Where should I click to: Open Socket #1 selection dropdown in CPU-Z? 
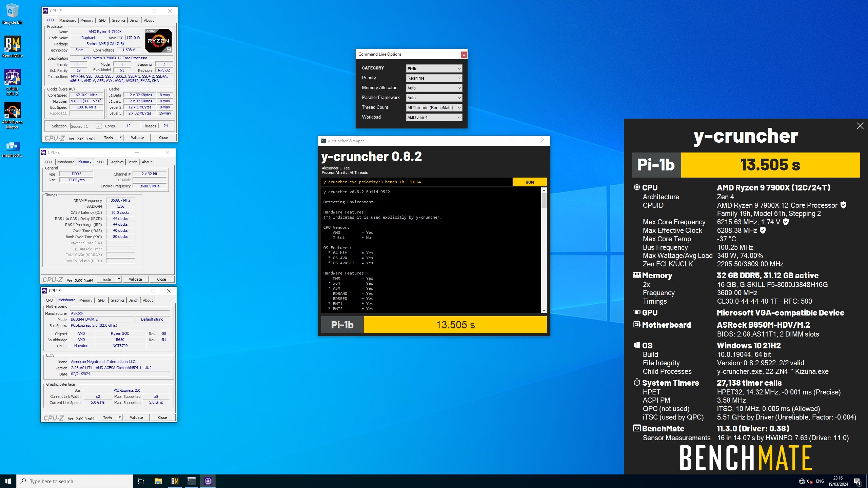(x=85, y=126)
